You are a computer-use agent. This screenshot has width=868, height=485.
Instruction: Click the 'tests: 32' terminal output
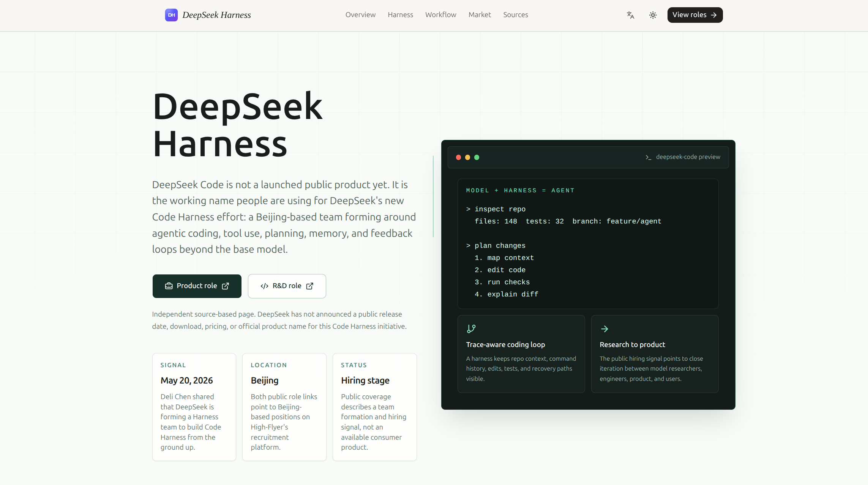544,221
